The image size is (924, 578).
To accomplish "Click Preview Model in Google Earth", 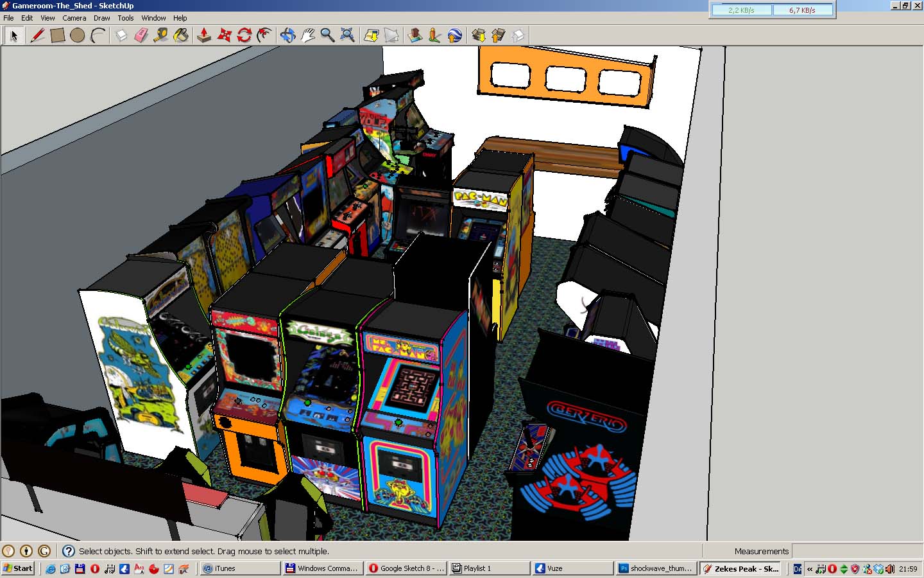I will coord(454,35).
